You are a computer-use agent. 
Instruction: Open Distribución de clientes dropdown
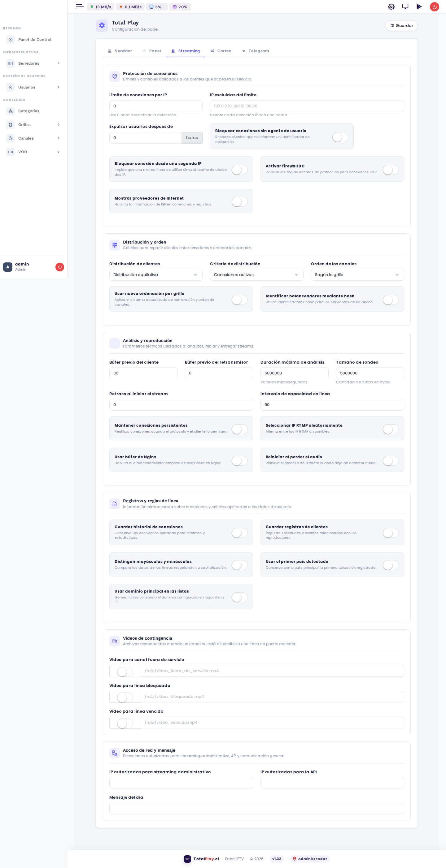[156, 274]
